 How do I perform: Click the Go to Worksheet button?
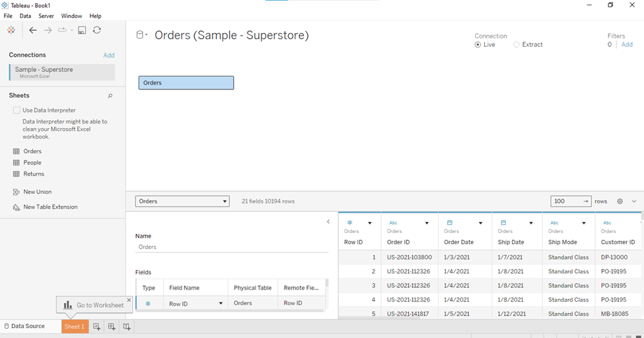click(94, 305)
